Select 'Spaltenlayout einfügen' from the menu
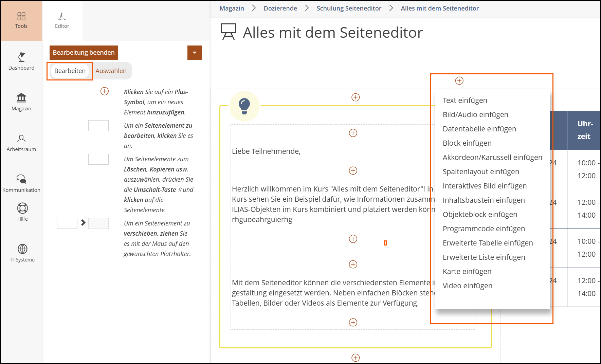 click(480, 172)
